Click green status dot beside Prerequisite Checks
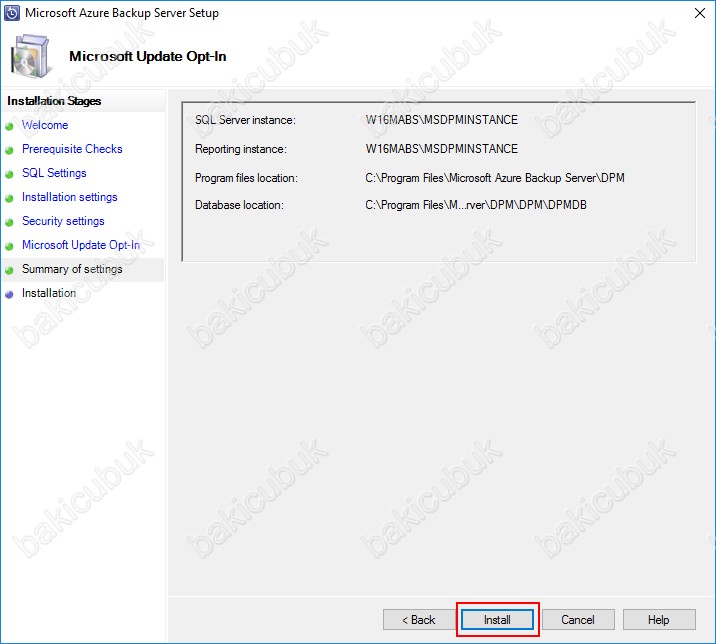This screenshot has width=716, height=644. 9,150
